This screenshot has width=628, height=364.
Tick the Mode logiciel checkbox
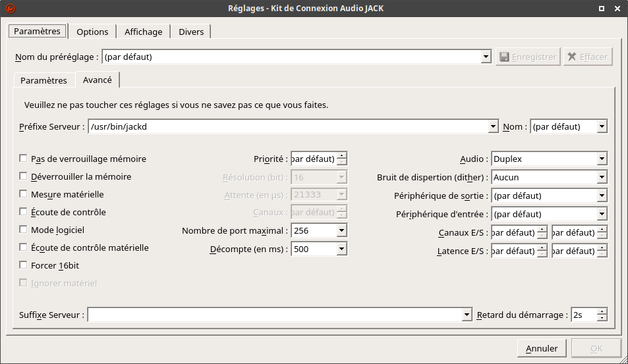click(x=23, y=230)
